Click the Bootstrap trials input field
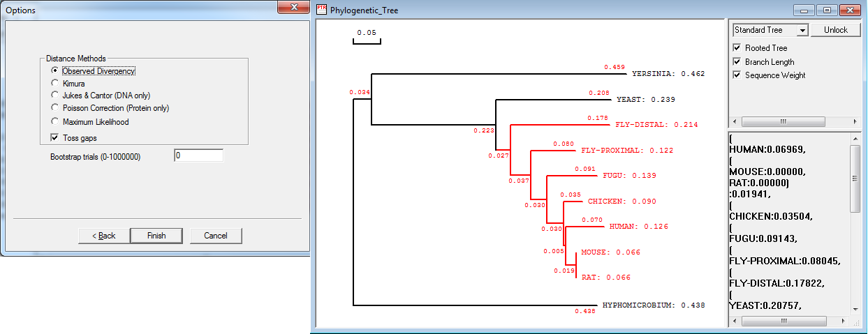This screenshot has width=868, height=334. pyautogui.click(x=198, y=156)
